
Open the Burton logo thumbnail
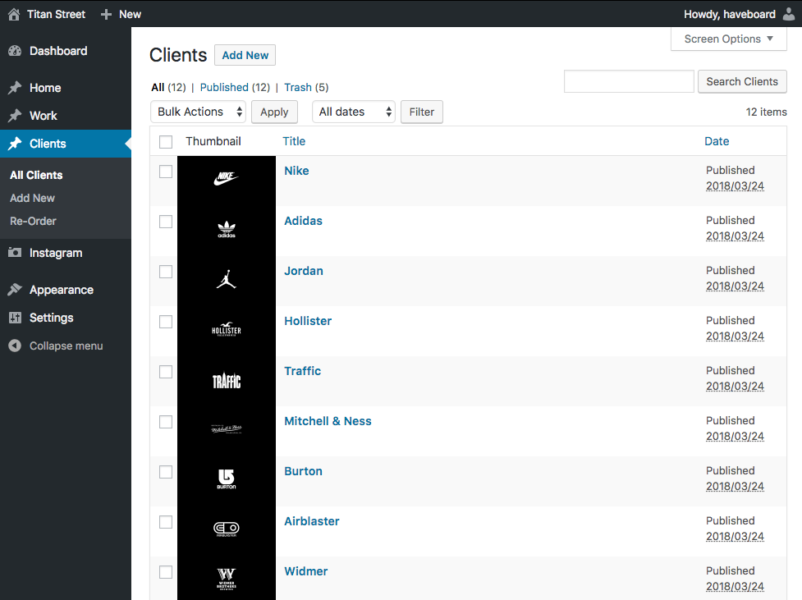pos(226,479)
